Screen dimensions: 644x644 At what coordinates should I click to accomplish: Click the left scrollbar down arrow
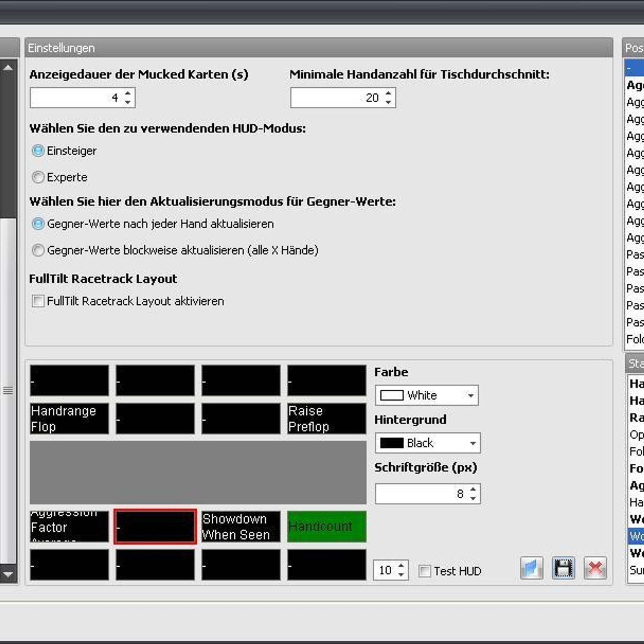8,574
